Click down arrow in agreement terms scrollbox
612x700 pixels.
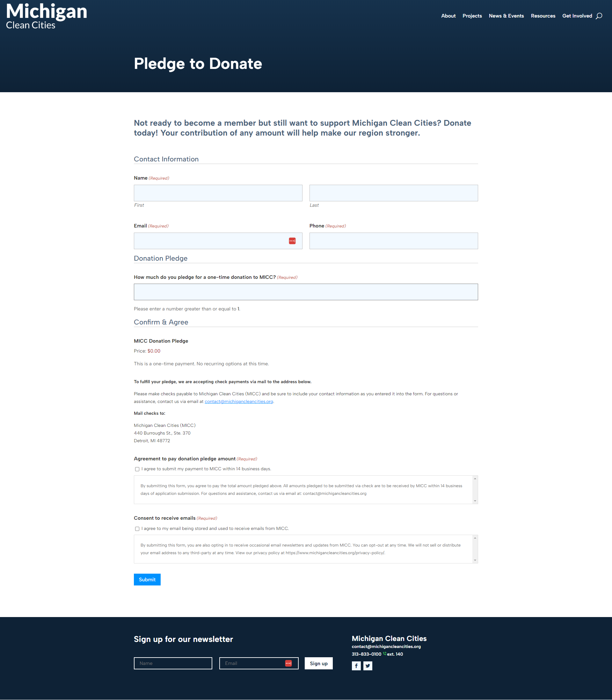(475, 501)
